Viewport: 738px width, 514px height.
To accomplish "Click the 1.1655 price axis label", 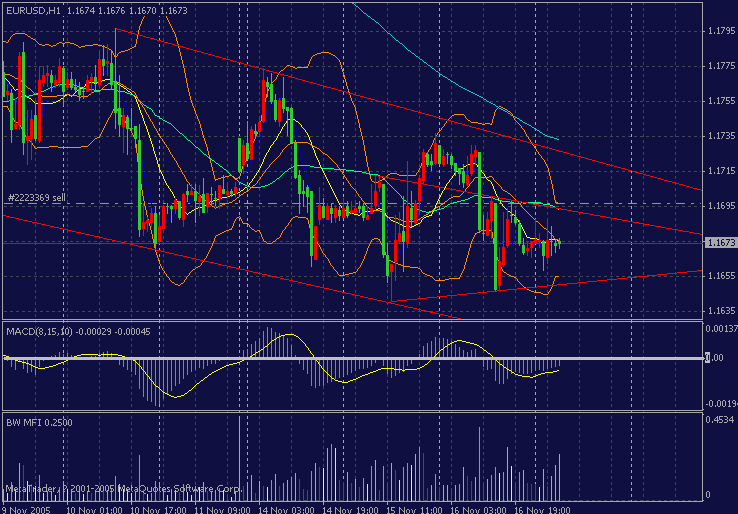I will [722, 276].
